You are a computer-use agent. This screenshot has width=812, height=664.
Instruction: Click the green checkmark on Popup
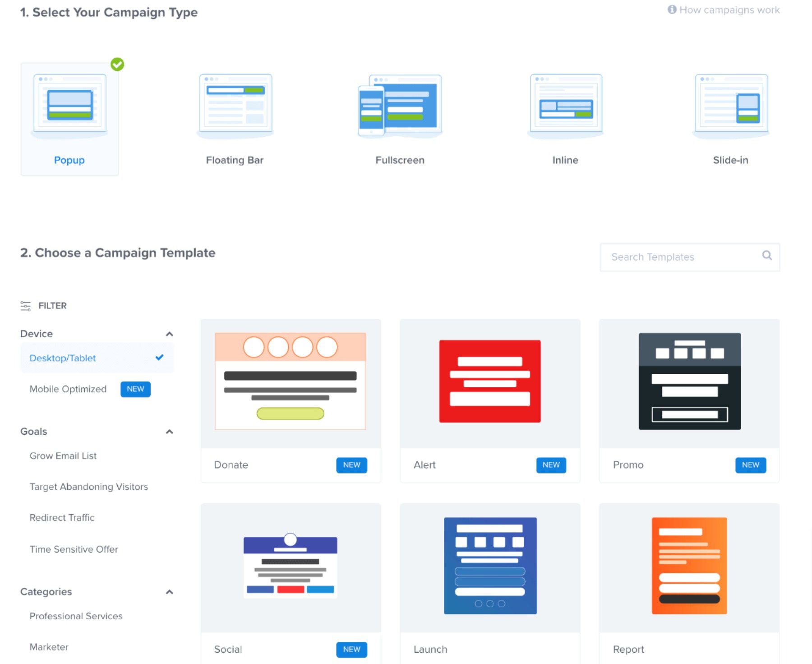pos(117,65)
